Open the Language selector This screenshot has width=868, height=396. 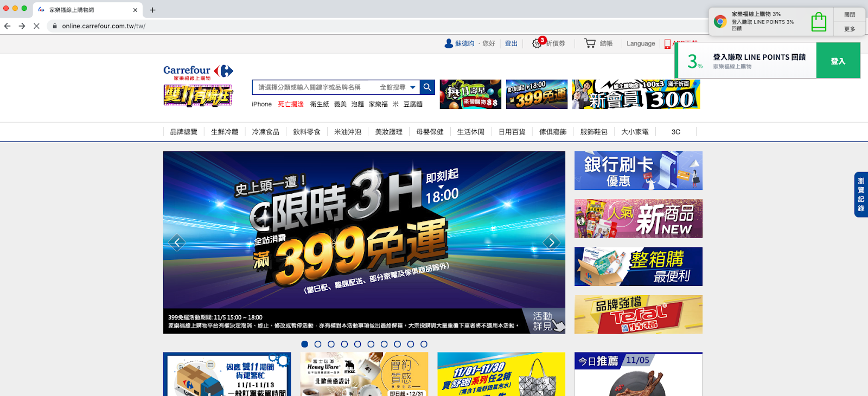[641, 43]
